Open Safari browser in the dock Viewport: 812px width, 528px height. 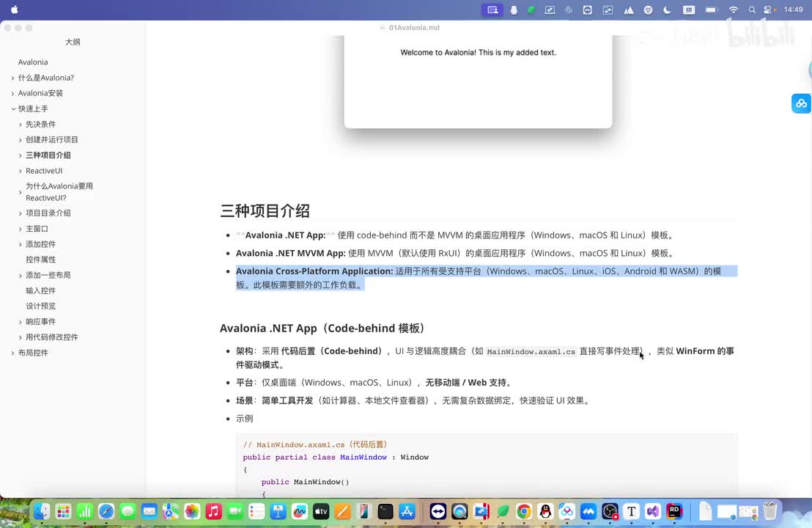click(x=106, y=512)
